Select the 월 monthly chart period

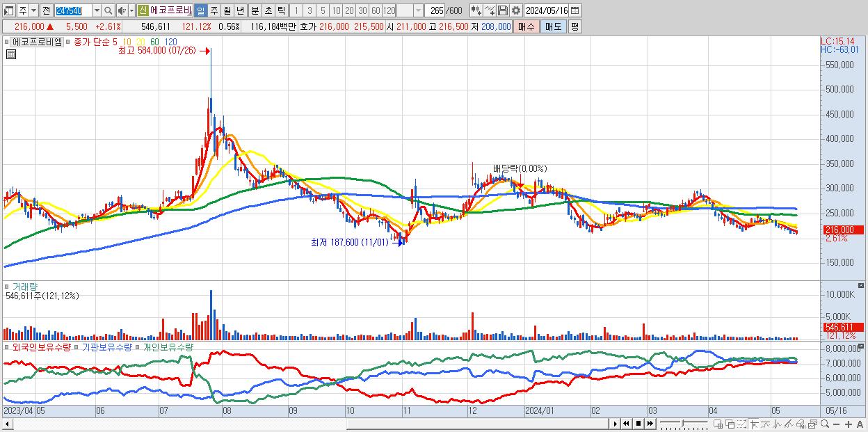tap(227, 10)
